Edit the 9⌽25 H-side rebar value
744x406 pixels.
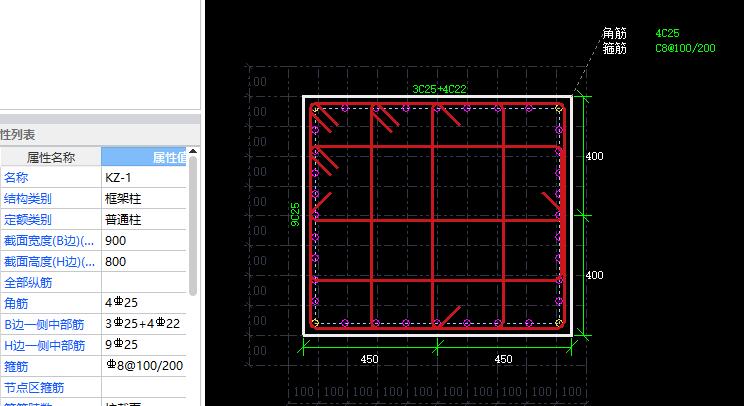point(144,345)
